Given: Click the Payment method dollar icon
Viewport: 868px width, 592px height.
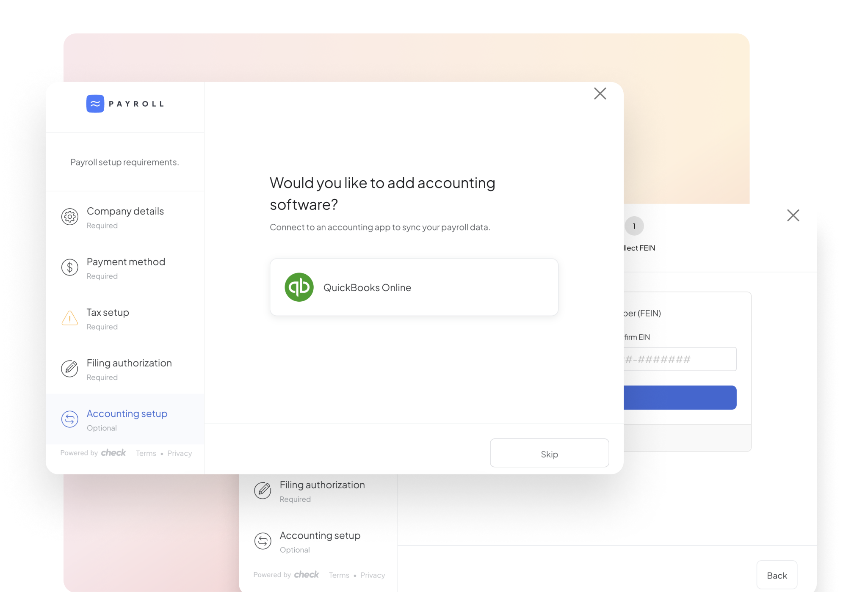Looking at the screenshot, I should pyautogui.click(x=70, y=267).
